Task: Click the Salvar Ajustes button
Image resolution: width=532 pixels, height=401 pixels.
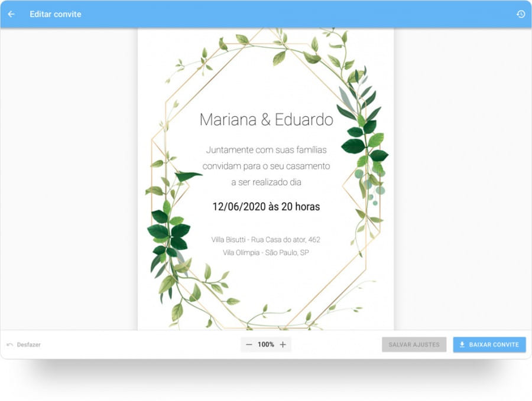Action: (414, 344)
